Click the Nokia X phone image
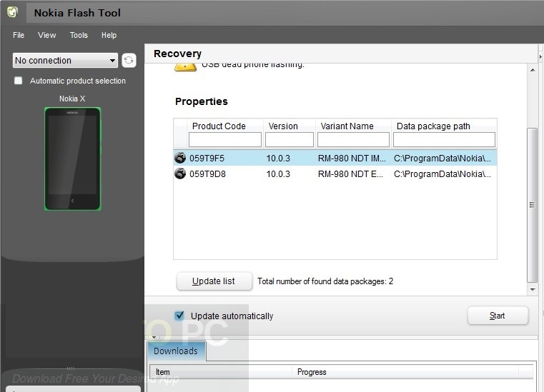Image resolution: width=544 pixels, height=392 pixels. (x=72, y=159)
